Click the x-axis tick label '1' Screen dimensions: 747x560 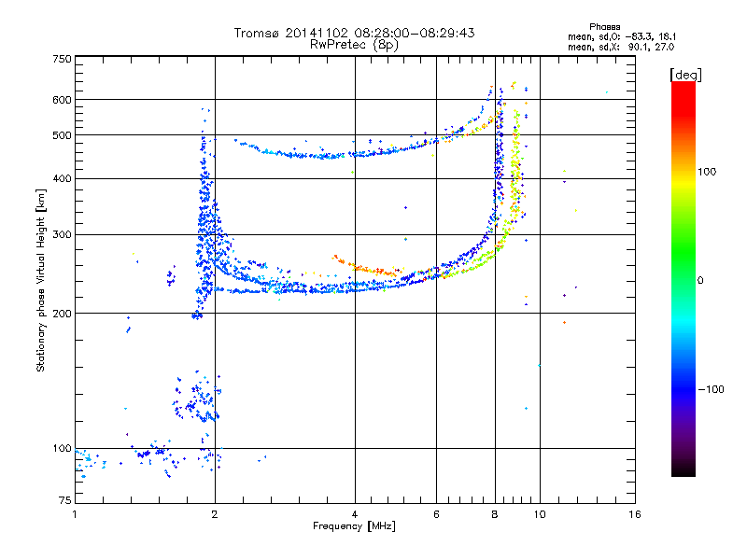[x=75, y=514]
